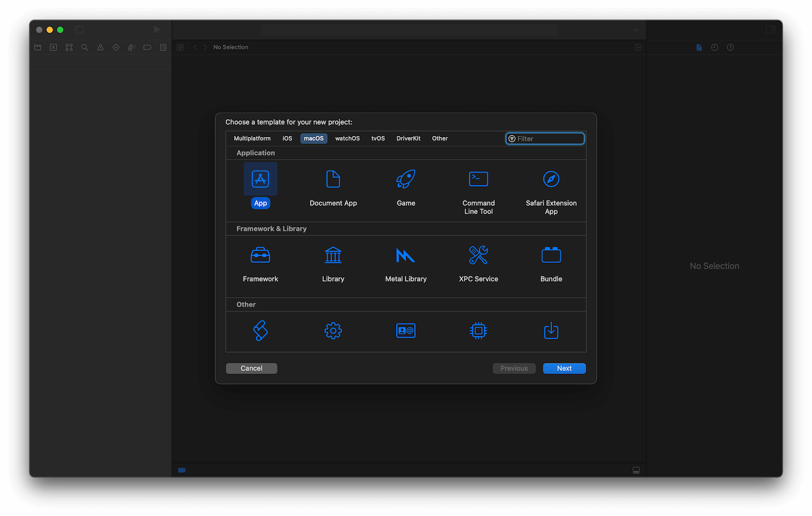Choose the Framework template toolbox icon
The height and width of the screenshot is (516, 812).
pyautogui.click(x=260, y=255)
